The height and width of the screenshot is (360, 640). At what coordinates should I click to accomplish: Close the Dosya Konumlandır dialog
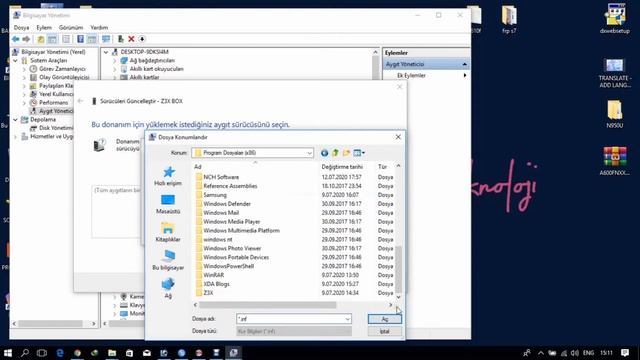coord(398,137)
